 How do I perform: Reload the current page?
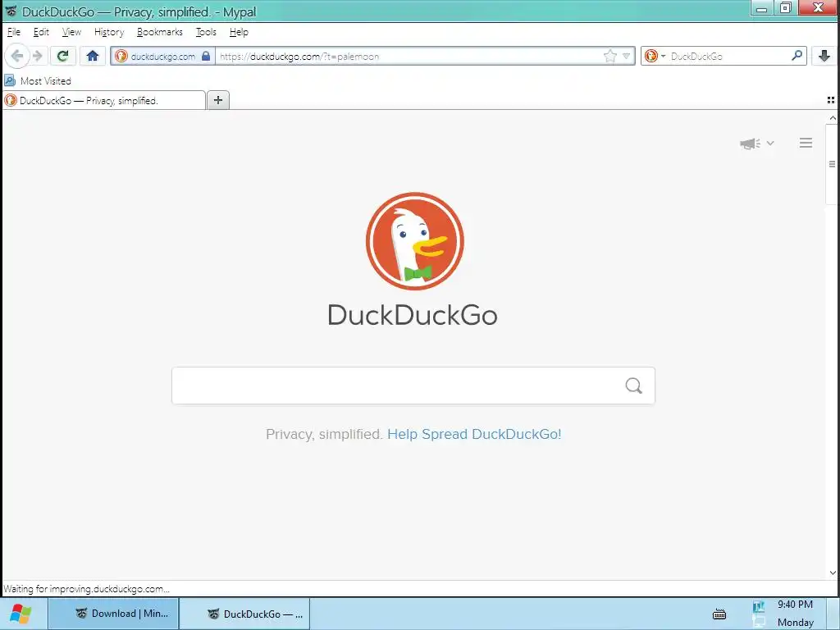[x=62, y=56]
